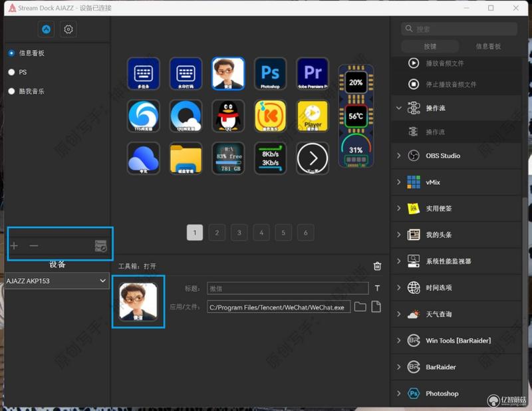Select the first keyboard key icon
This screenshot has height=411, width=532.
coord(144,74)
